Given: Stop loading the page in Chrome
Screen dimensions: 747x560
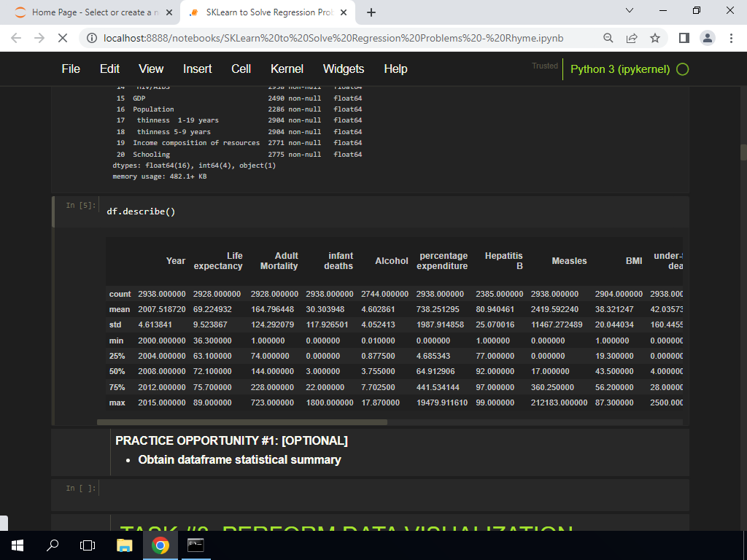Looking at the screenshot, I should 63,38.
